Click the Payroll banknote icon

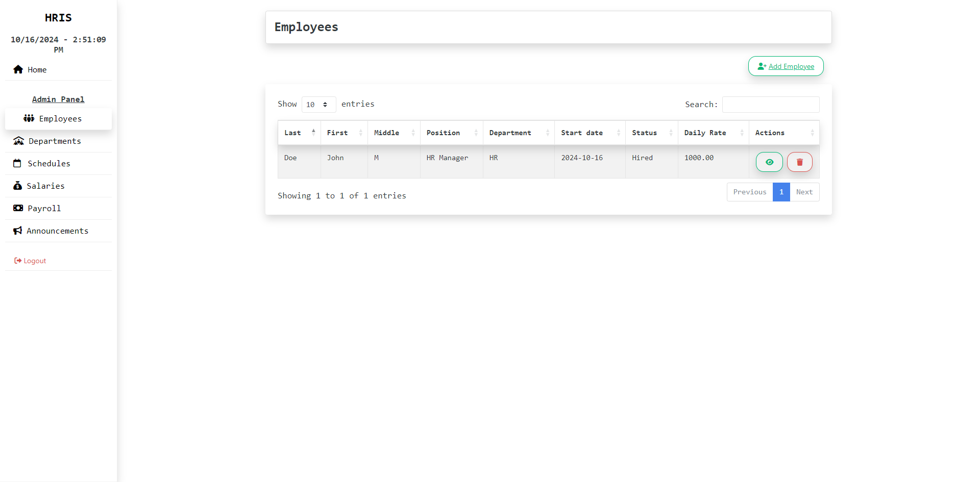(x=18, y=208)
